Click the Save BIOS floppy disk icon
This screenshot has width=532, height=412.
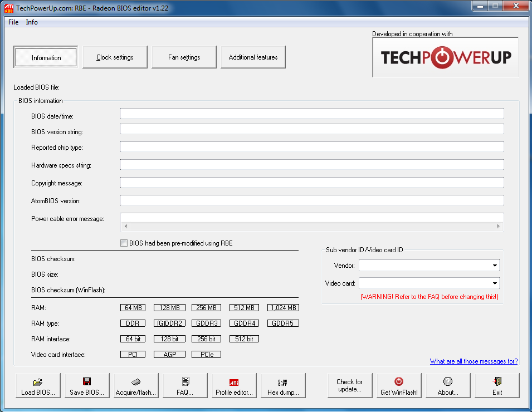tap(87, 381)
